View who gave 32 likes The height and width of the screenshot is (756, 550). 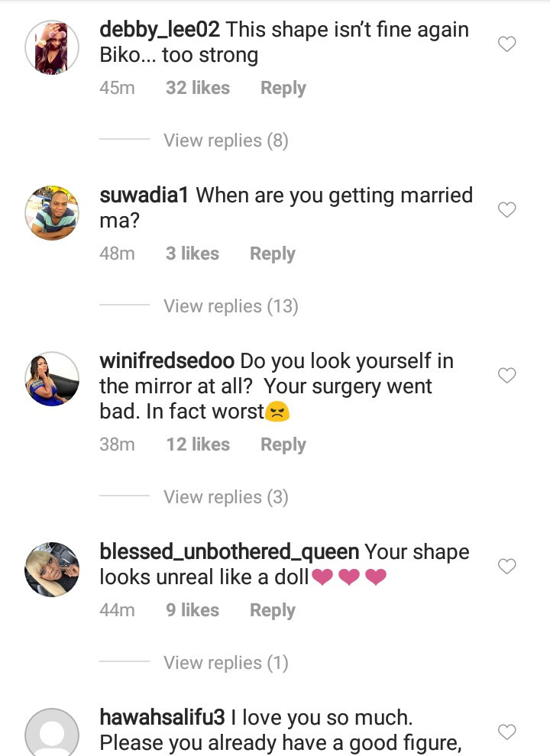pos(198,88)
